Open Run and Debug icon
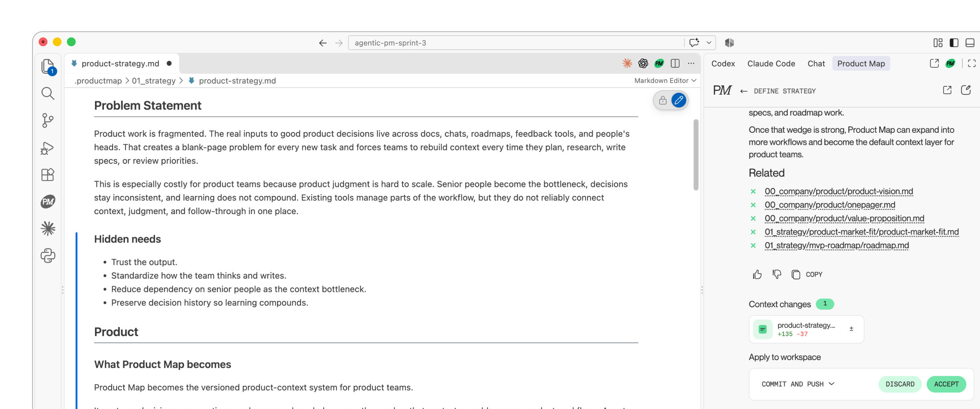 coord(48,148)
